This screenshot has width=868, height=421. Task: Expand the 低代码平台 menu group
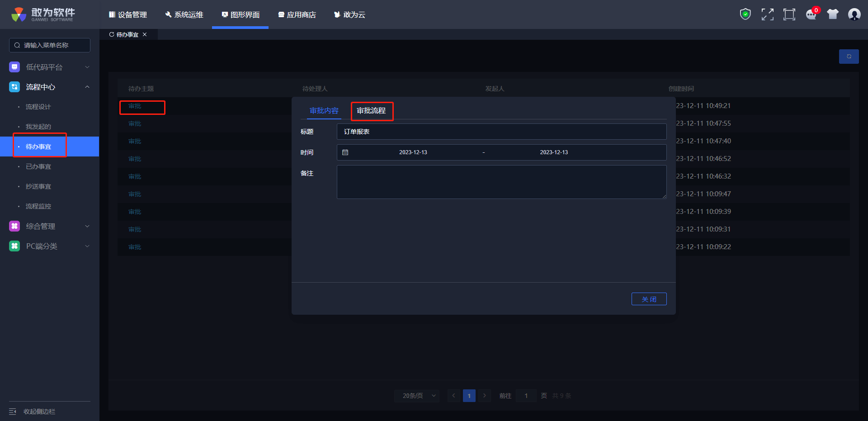click(x=50, y=67)
